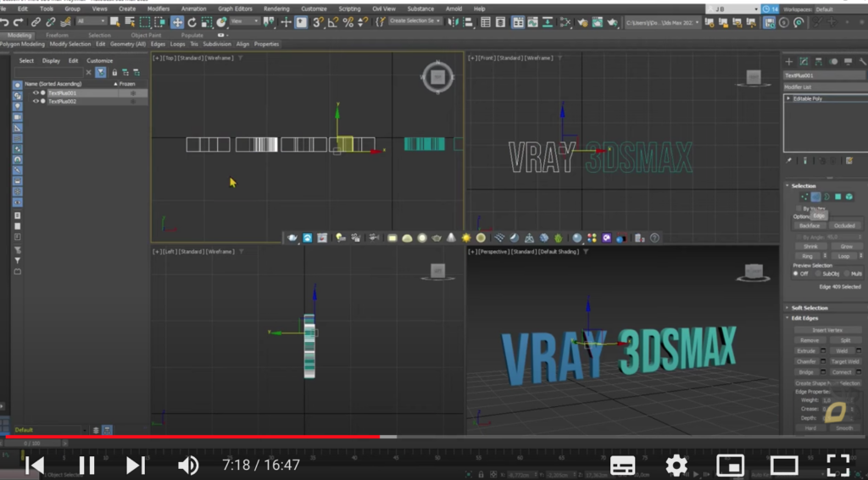
Task: Click the Shrink selection button
Action: click(810, 247)
